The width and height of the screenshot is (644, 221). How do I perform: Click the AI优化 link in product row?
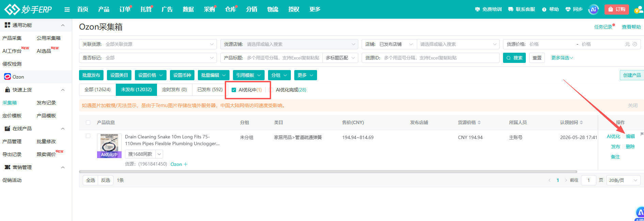[613, 136]
